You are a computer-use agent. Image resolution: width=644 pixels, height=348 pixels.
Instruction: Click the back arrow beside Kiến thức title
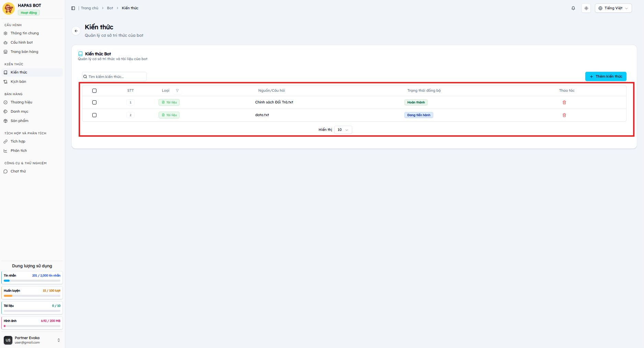click(76, 31)
